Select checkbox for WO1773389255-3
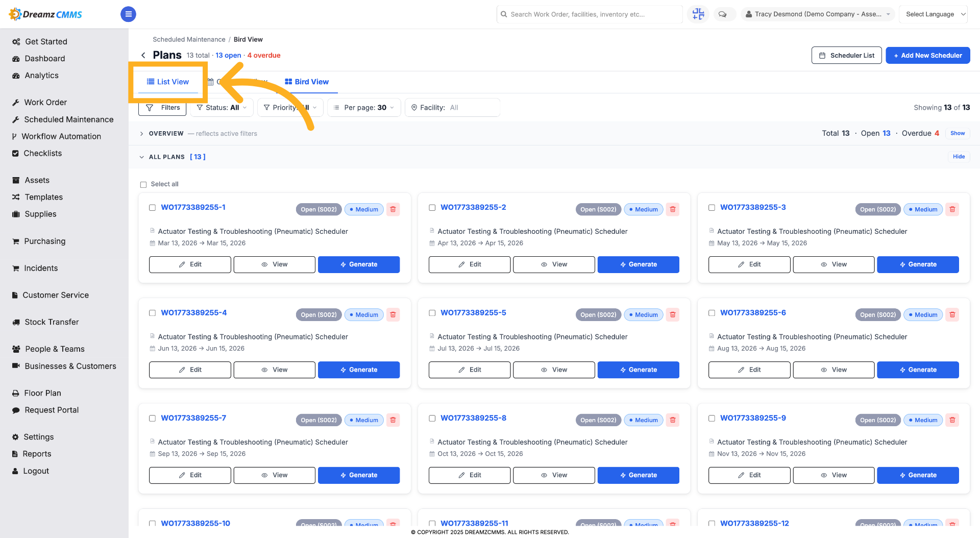The image size is (980, 538). (x=712, y=208)
